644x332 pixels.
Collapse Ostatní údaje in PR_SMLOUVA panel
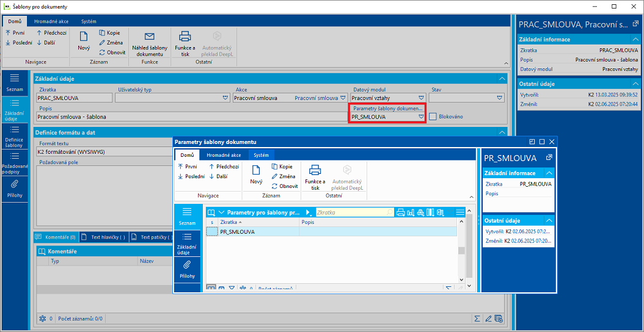click(549, 220)
